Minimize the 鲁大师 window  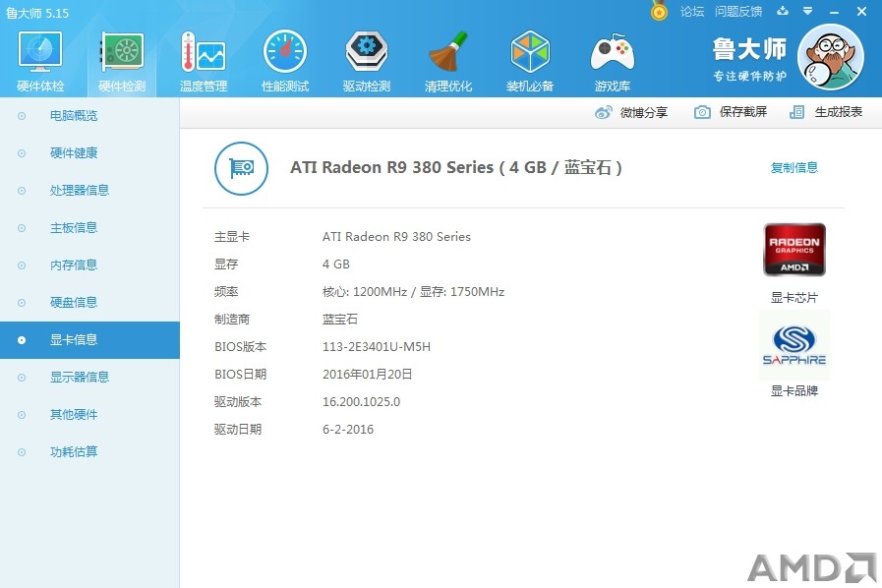(x=834, y=11)
